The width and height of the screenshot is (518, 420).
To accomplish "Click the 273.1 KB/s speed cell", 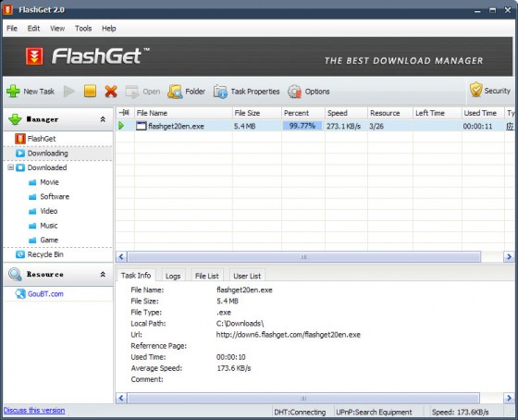I will [x=343, y=126].
